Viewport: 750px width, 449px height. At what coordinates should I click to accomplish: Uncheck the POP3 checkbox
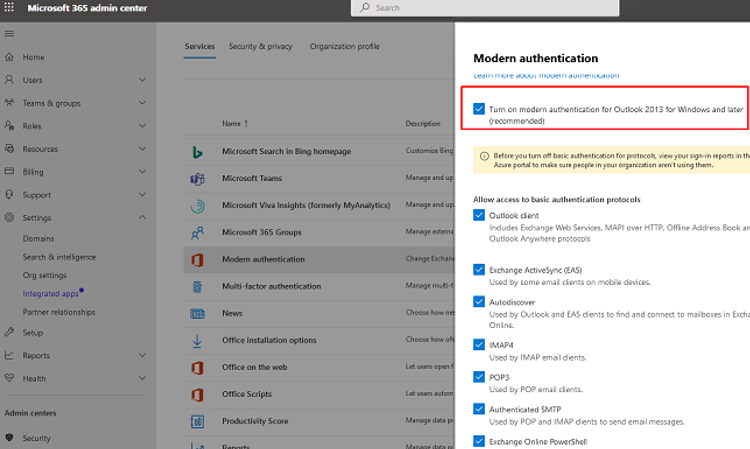479,376
